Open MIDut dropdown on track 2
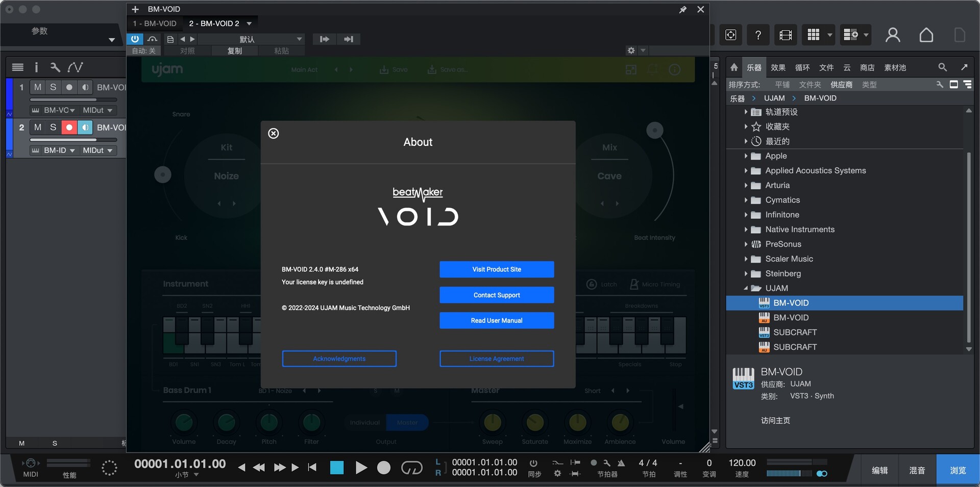 pos(98,150)
